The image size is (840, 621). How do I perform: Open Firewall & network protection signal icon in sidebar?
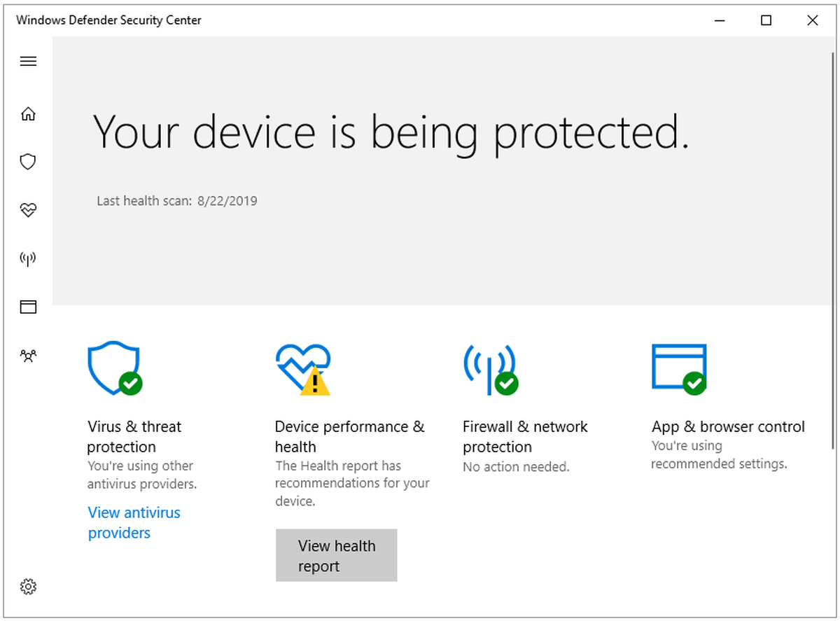pyautogui.click(x=28, y=258)
